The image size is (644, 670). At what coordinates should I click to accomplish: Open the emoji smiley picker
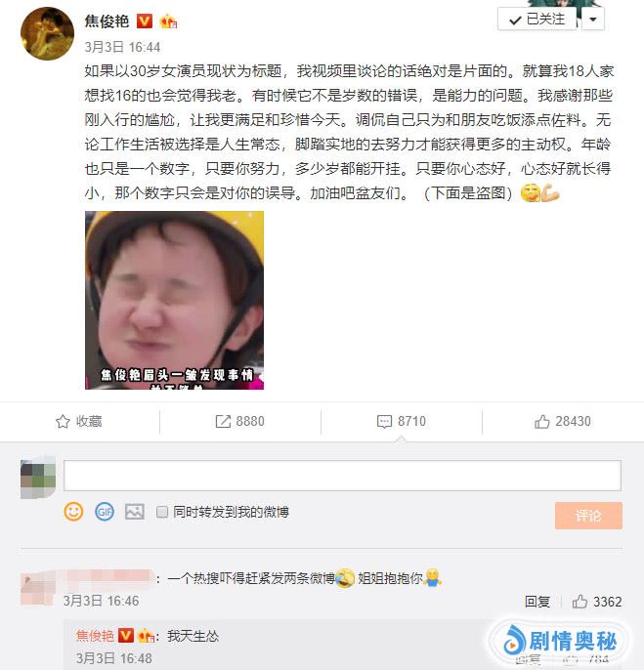point(73,512)
